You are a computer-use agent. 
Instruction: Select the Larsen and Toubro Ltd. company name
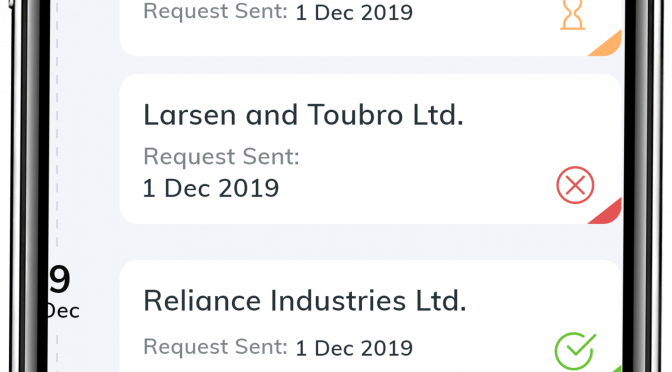(303, 115)
